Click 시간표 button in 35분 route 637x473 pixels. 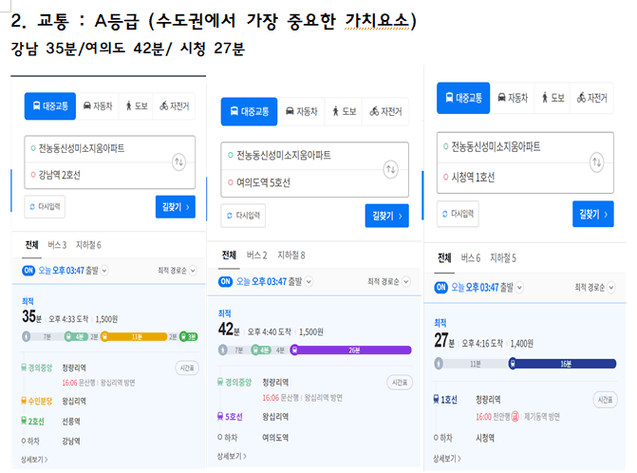pos(187,368)
